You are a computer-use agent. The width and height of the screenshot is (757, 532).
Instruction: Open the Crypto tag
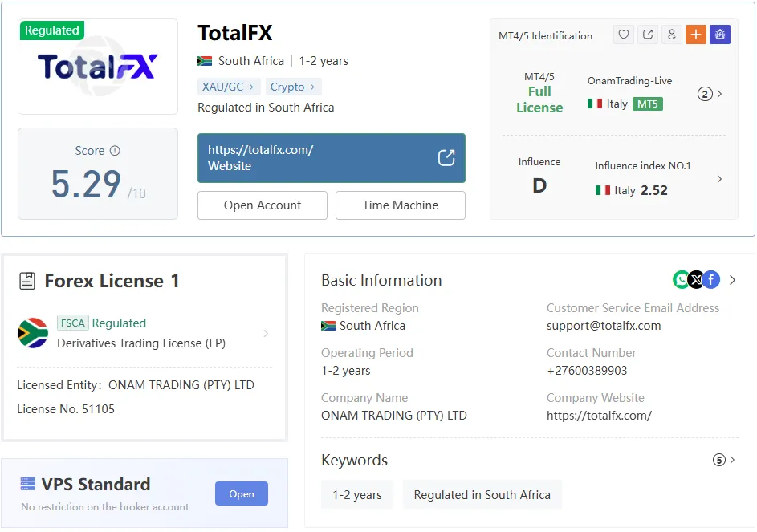coord(293,87)
